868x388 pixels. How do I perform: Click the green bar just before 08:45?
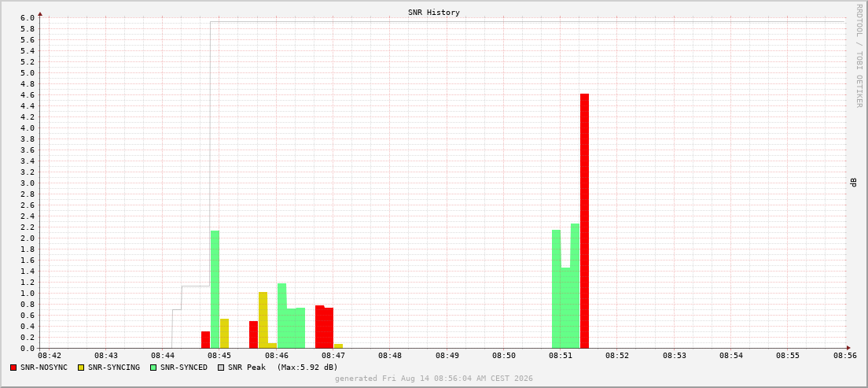coord(215,290)
